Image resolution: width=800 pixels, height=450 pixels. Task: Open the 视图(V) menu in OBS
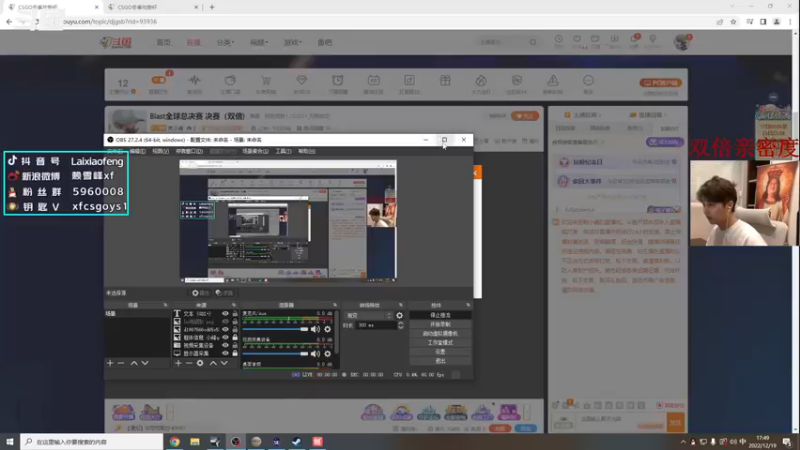tap(160, 151)
